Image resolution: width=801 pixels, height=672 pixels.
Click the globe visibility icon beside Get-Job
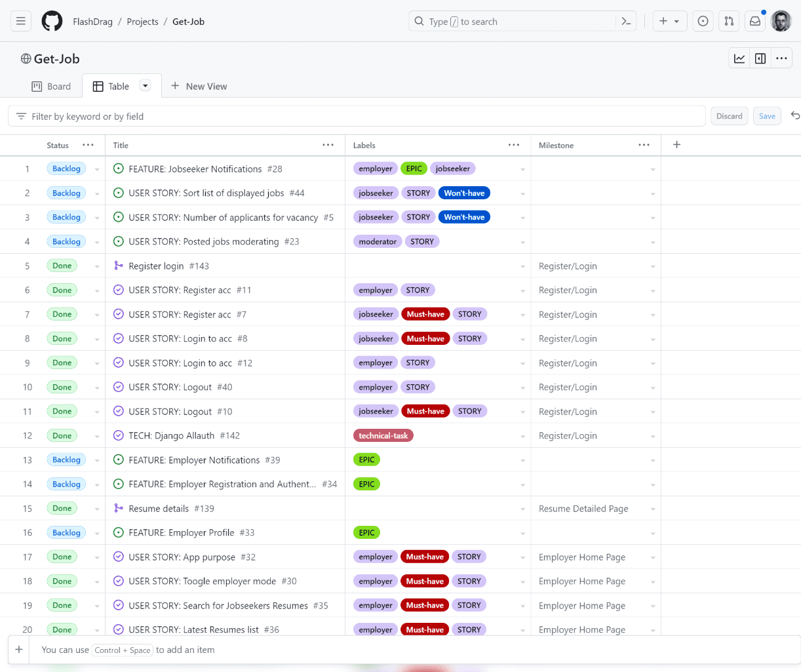26,58
